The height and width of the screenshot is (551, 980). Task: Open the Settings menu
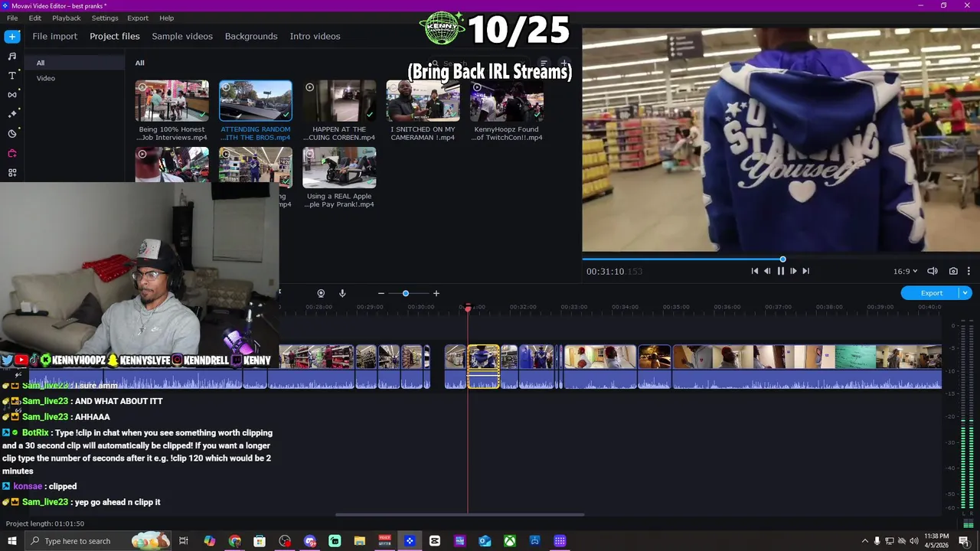point(105,18)
